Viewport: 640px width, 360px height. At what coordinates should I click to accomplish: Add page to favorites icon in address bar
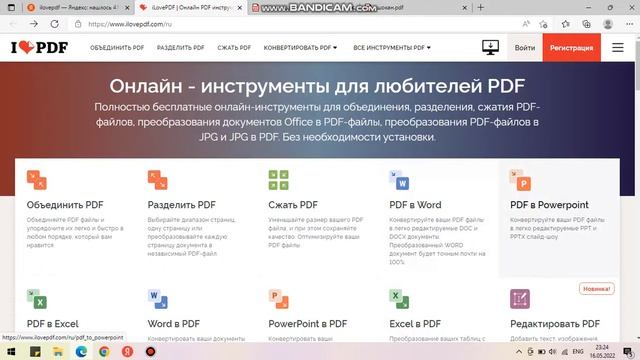(x=543, y=24)
